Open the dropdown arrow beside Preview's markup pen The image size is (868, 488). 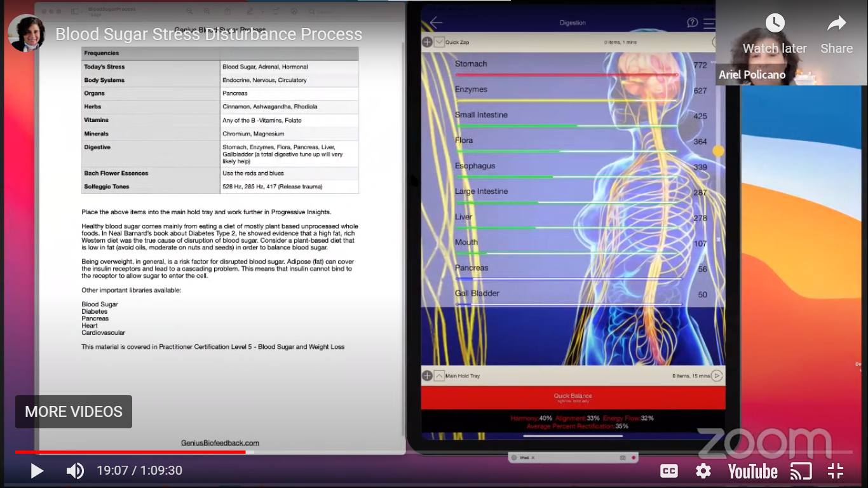262,11
